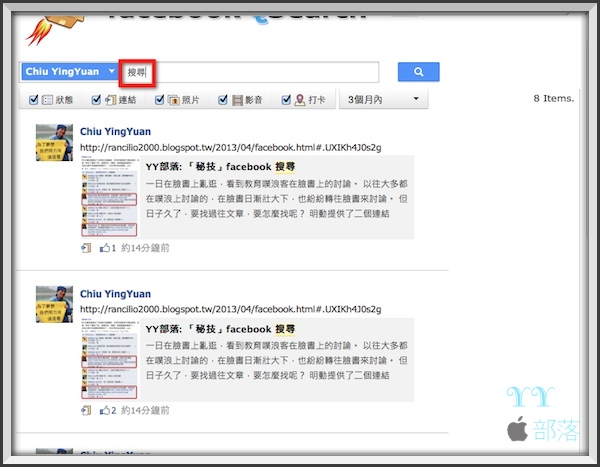Click link-type icon under second post
The height and width of the screenshot is (467, 600).
86,411
